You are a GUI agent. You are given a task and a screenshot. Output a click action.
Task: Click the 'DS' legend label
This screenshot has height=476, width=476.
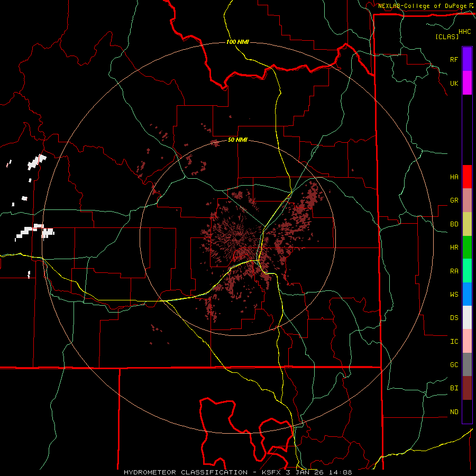pyautogui.click(x=454, y=317)
